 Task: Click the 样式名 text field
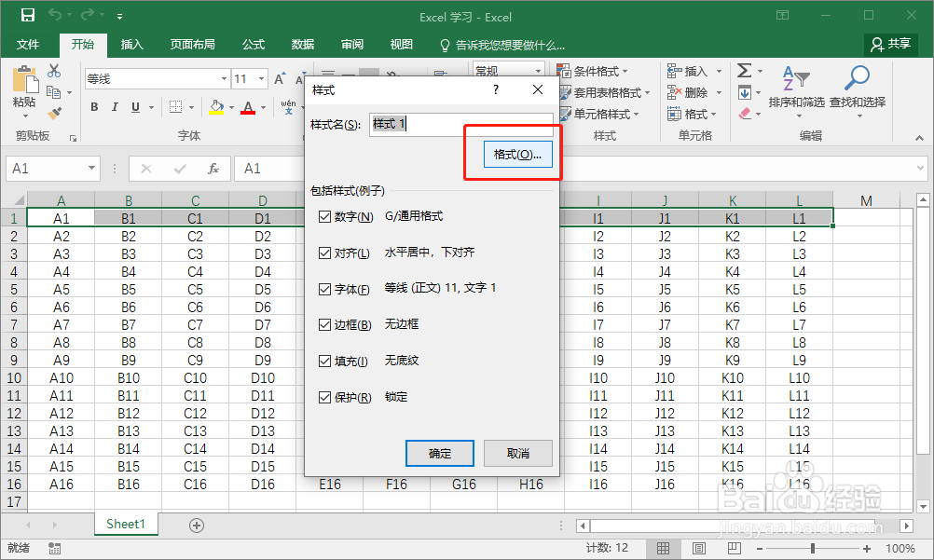(x=461, y=124)
